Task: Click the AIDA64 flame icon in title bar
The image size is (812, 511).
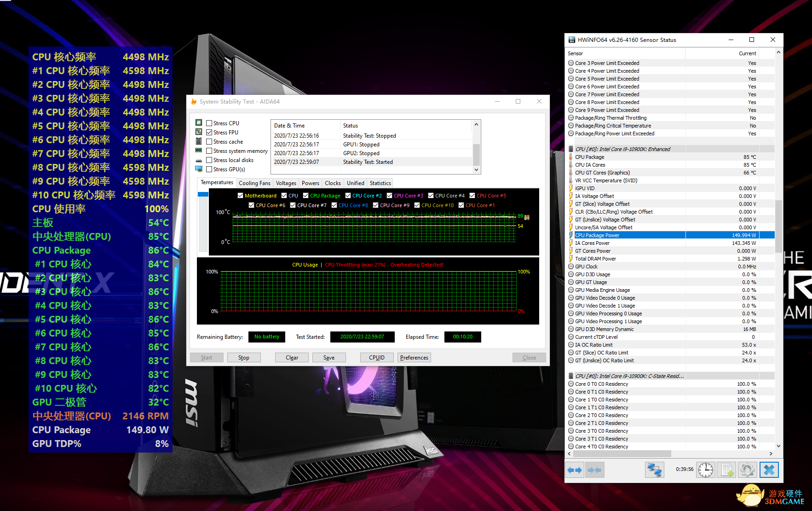Action: [194, 102]
